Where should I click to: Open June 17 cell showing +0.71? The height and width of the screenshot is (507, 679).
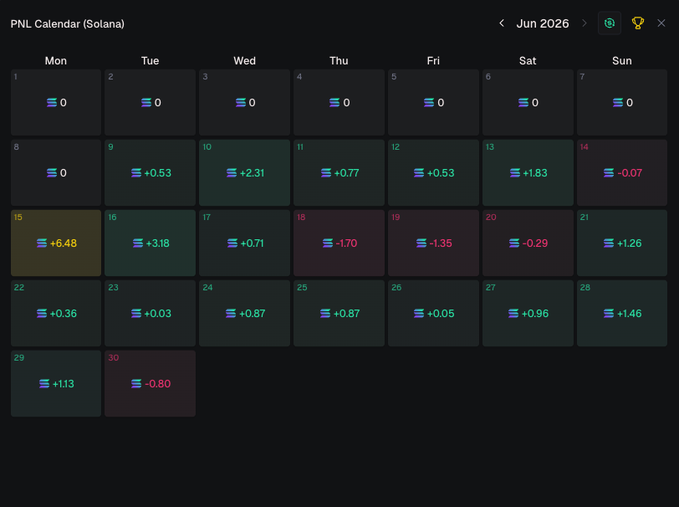click(244, 243)
